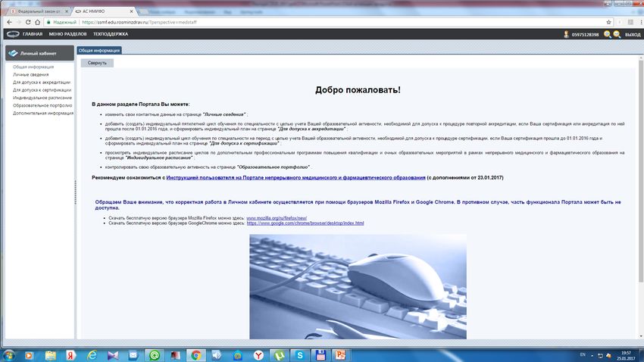Click the user number 05975128398

585,35
